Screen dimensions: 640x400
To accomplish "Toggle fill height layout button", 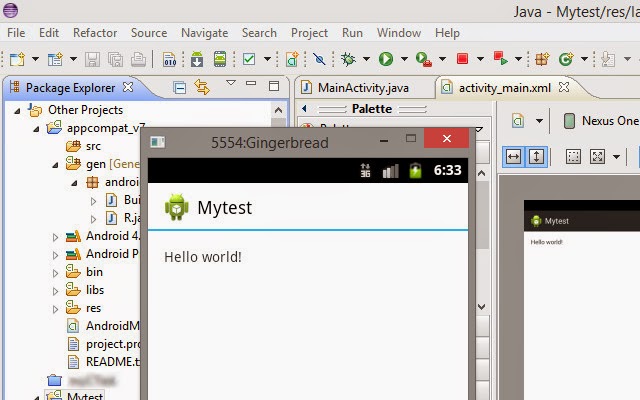I will click(x=536, y=156).
